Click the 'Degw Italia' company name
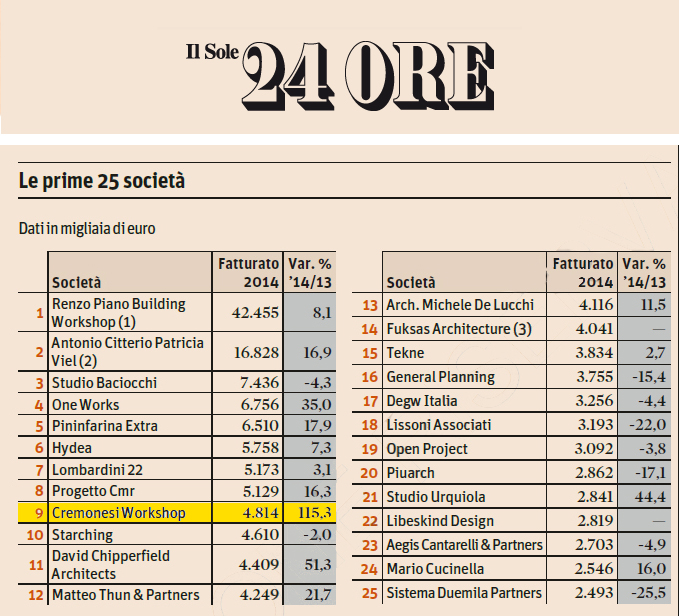This screenshot has width=679, height=616. 422,401
